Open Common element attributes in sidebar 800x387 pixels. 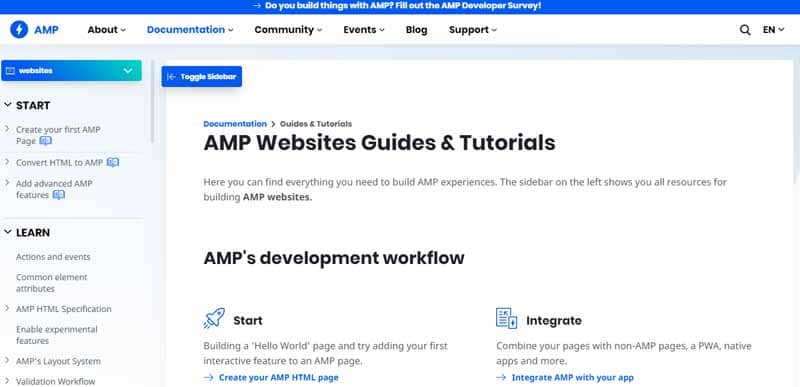point(52,283)
